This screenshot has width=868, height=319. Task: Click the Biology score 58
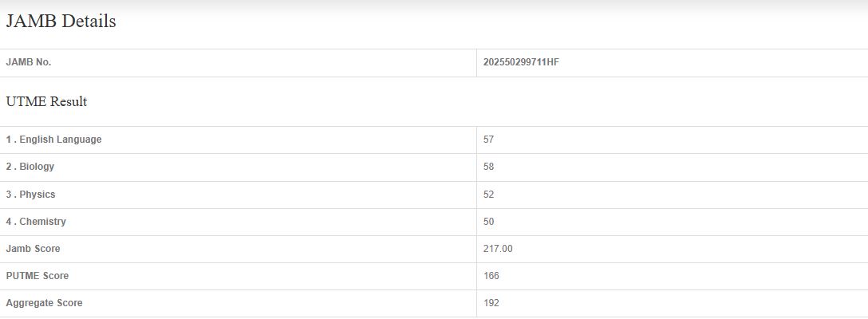489,167
